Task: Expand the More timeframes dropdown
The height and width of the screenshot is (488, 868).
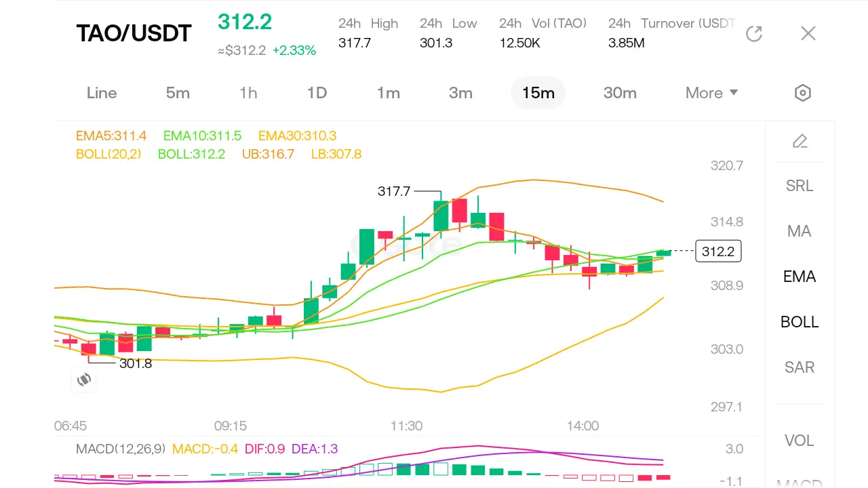Action: click(711, 93)
